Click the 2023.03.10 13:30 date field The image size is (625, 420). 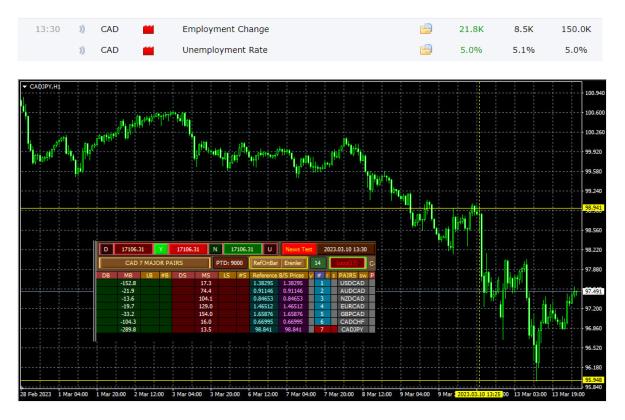(x=345, y=249)
